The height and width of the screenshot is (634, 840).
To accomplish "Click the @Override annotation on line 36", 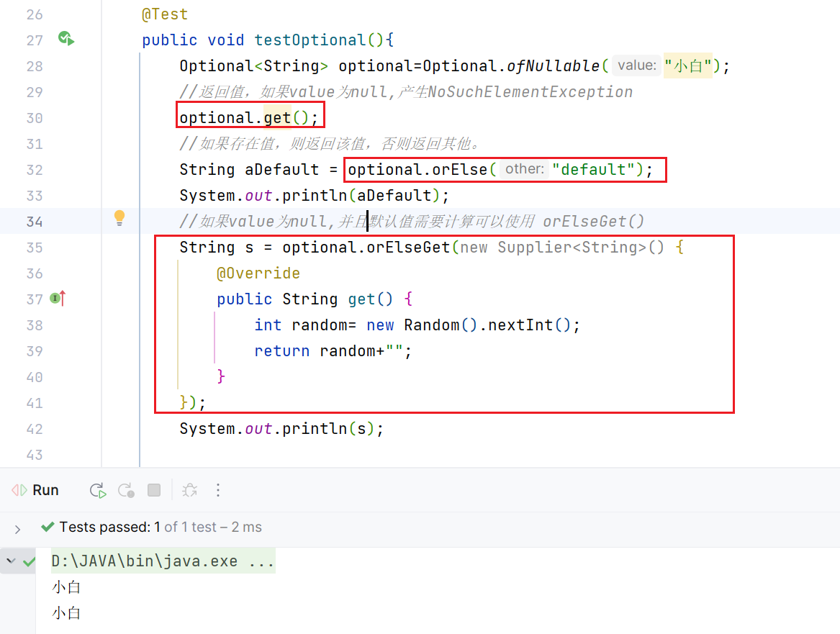I will pos(258,273).
